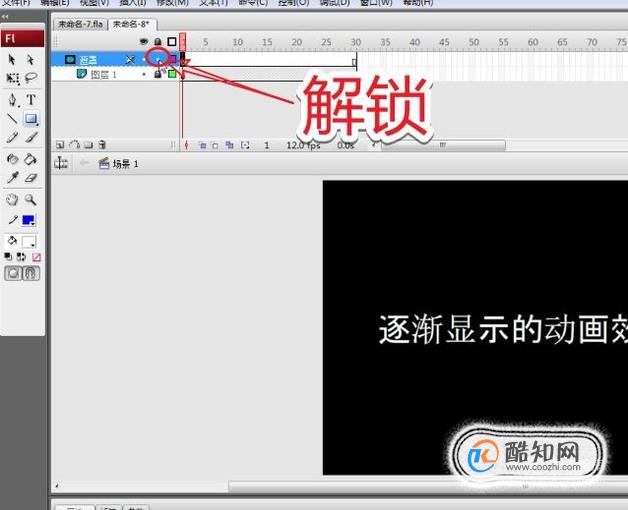The height and width of the screenshot is (510, 628).
Task: Open the fill color swatch dropdown
Action: pos(29,242)
